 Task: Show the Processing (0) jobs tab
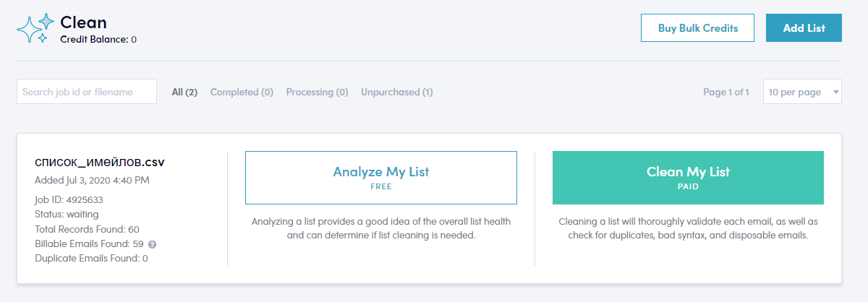click(x=317, y=92)
